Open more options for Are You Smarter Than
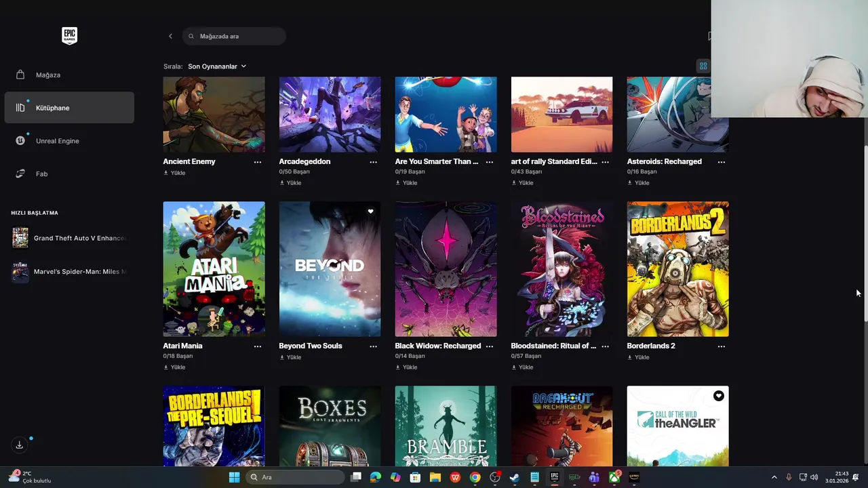Screen dimensions: 868x488 (490, 162)
